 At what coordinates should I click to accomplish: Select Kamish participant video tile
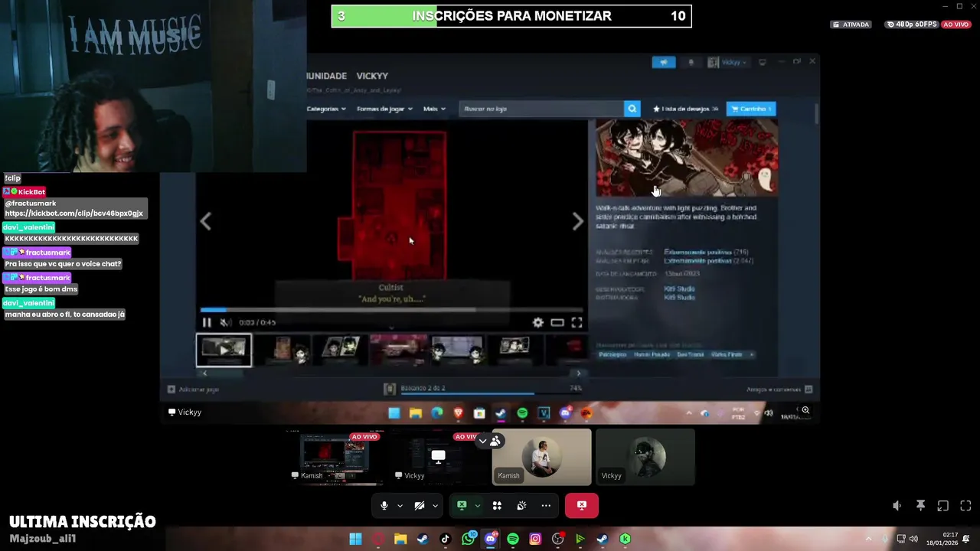click(541, 457)
